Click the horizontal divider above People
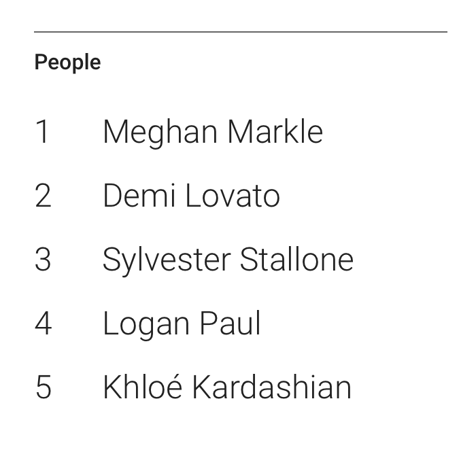Image resolution: width=476 pixels, height=450 pixels. [x=241, y=31]
